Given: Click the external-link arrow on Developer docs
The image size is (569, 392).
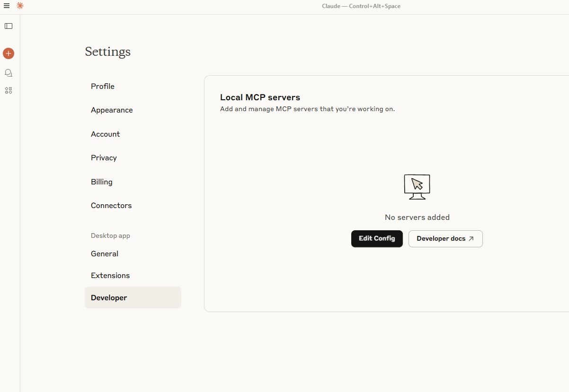Looking at the screenshot, I should tap(471, 238).
